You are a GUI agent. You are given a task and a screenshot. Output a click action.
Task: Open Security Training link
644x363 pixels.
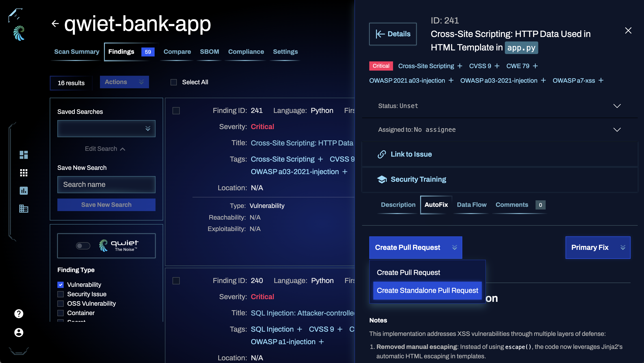500,179
